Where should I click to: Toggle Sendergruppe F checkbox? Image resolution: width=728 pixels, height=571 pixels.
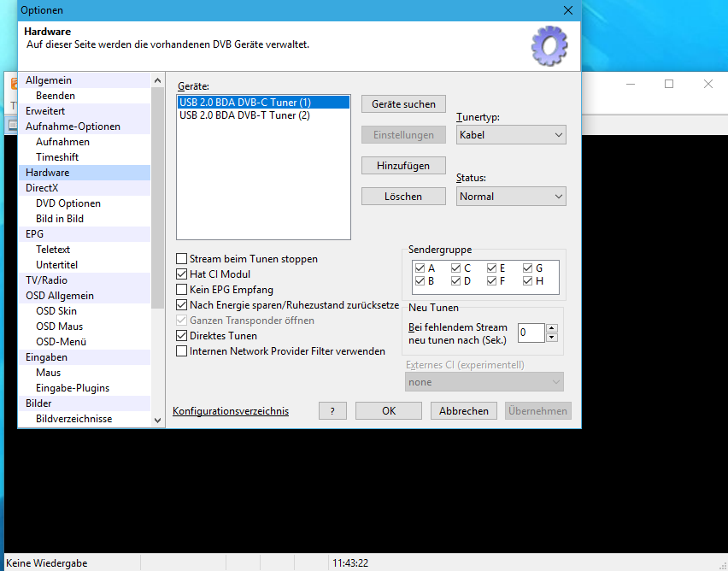point(491,281)
